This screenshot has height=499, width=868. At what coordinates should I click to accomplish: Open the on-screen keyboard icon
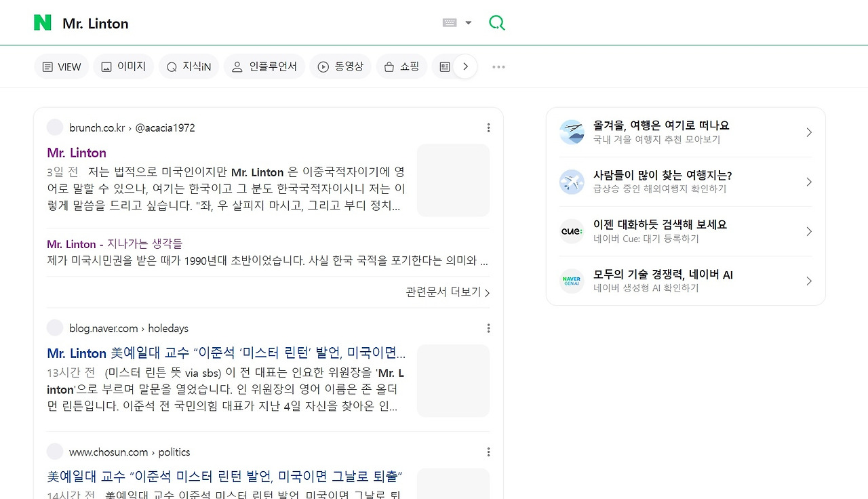(450, 23)
